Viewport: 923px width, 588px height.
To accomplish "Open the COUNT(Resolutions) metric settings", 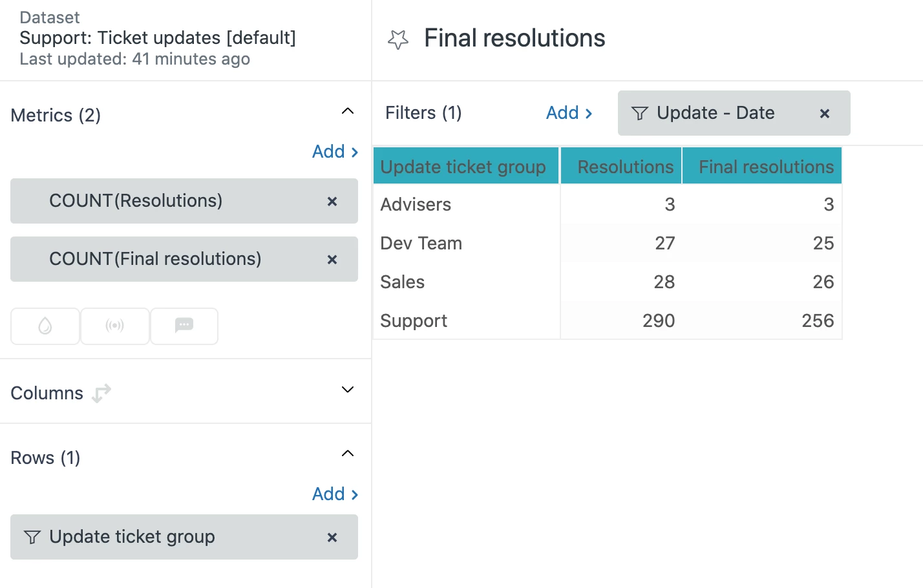I will click(136, 201).
